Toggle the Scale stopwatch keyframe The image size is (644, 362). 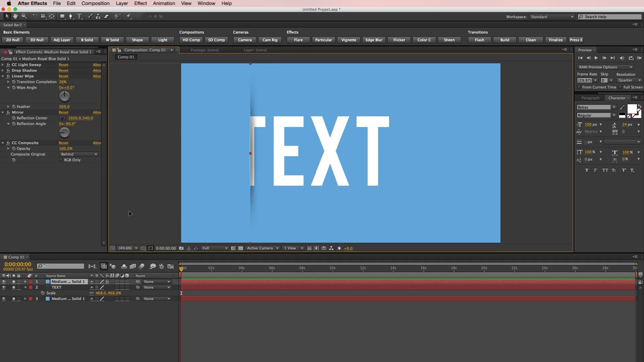tap(43, 293)
